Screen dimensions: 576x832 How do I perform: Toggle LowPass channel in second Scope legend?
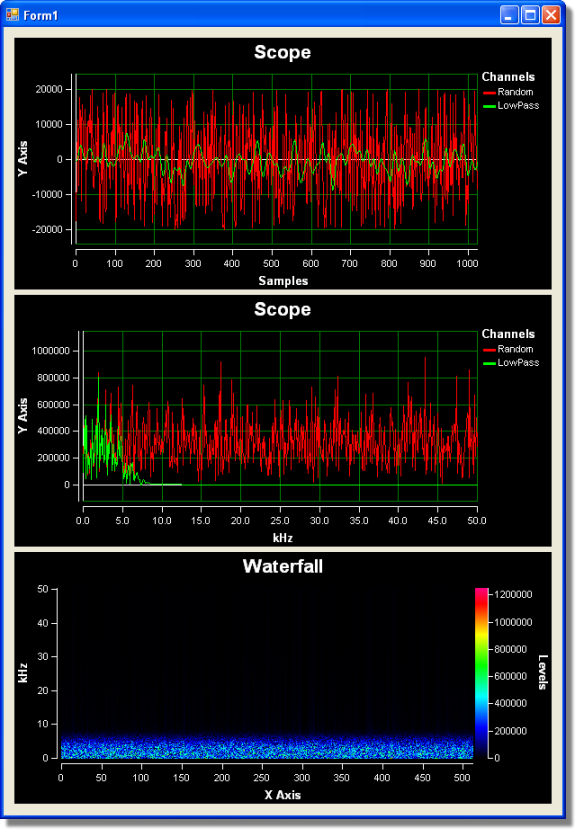pos(518,362)
